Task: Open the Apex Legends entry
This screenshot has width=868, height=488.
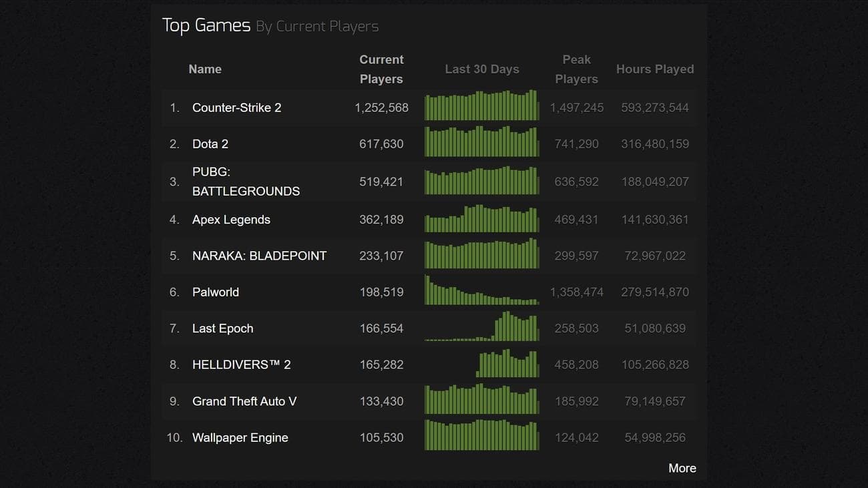Action: [231, 219]
